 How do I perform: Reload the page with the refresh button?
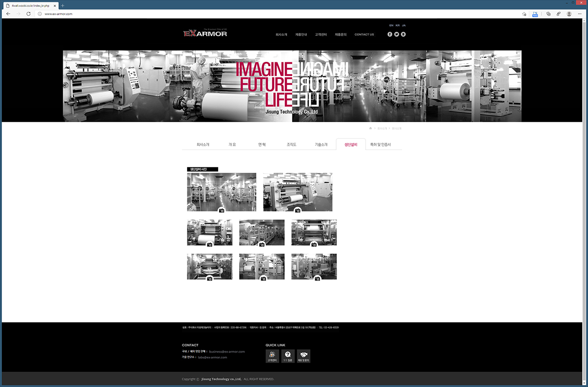click(x=28, y=14)
